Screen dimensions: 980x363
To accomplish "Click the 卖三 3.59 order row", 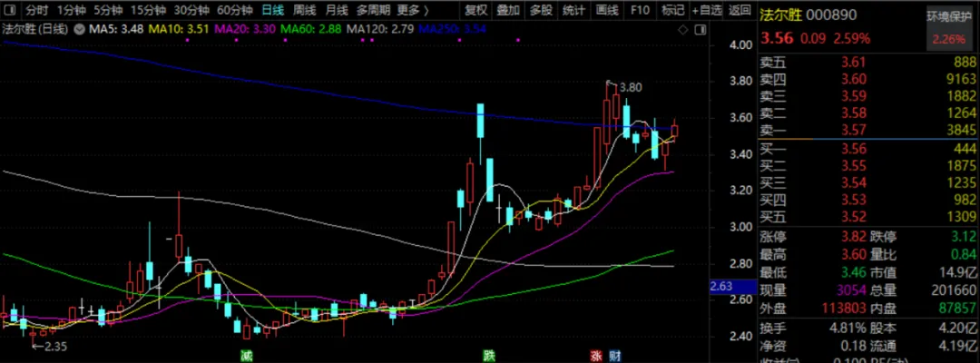I will click(868, 95).
